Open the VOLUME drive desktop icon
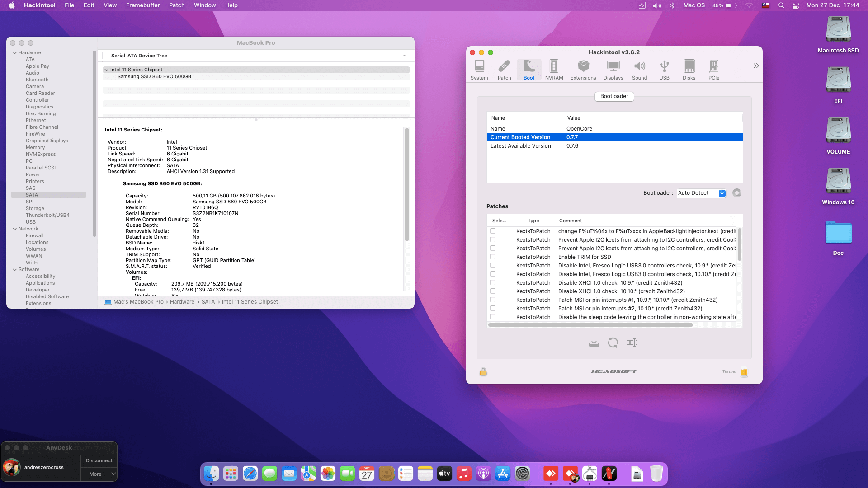868x488 pixels. tap(838, 136)
